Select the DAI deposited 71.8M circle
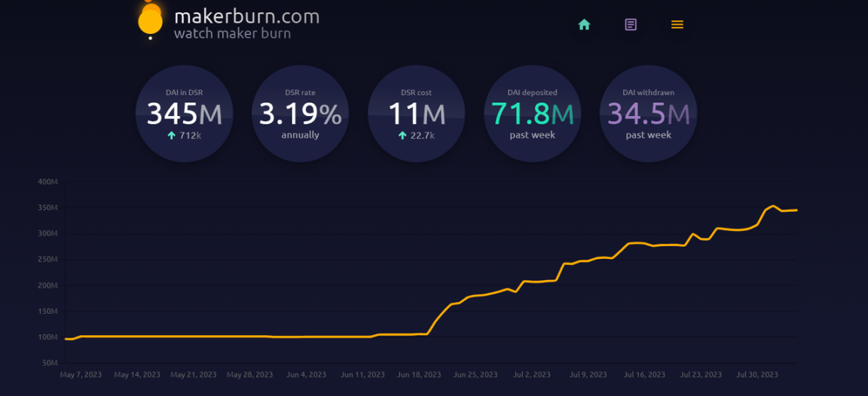 pyautogui.click(x=532, y=114)
